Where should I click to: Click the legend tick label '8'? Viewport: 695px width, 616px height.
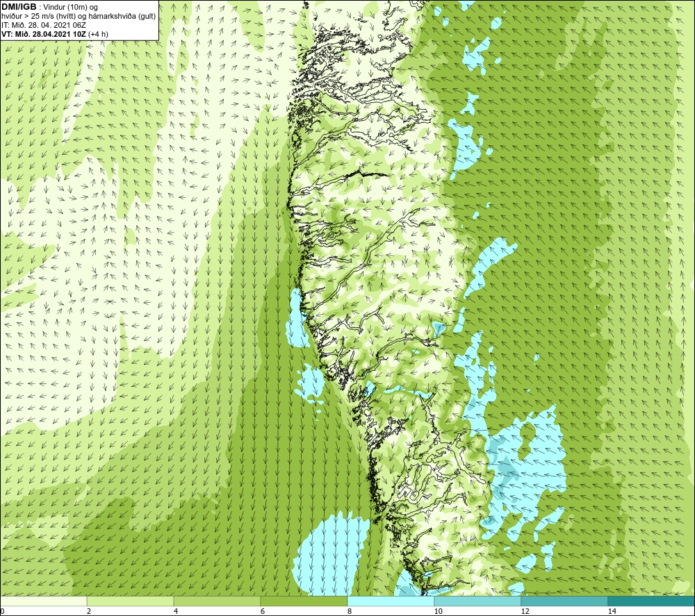(350, 612)
